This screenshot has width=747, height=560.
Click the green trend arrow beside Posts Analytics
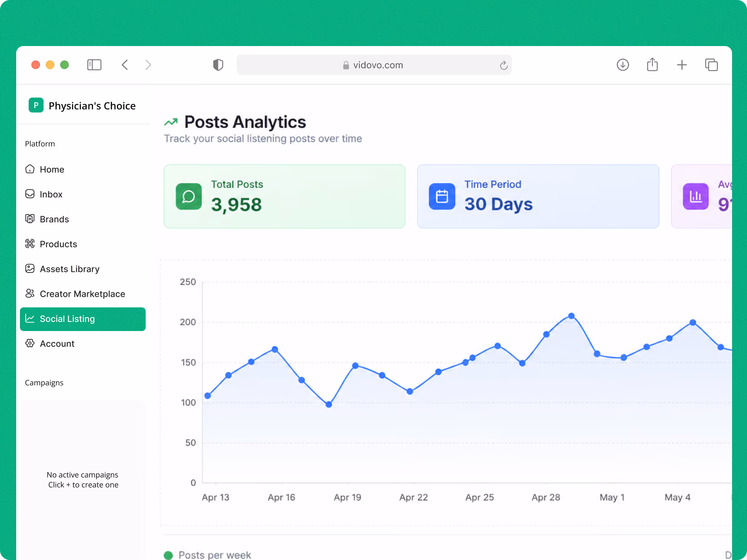(x=171, y=122)
